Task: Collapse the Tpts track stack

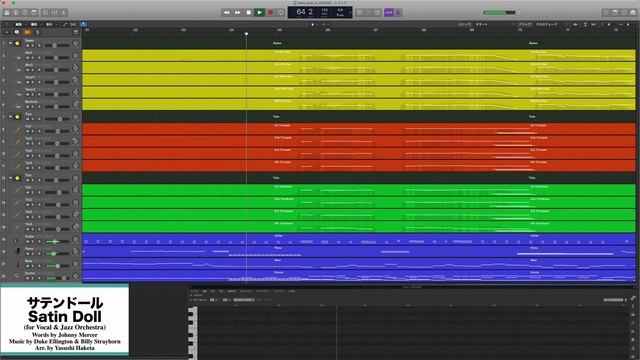Action: click(x=11, y=117)
